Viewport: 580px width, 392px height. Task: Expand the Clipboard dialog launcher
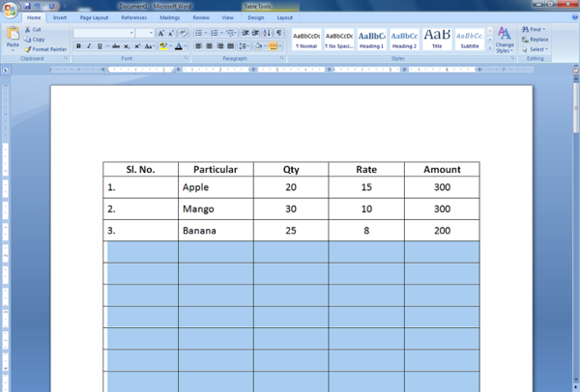point(66,58)
